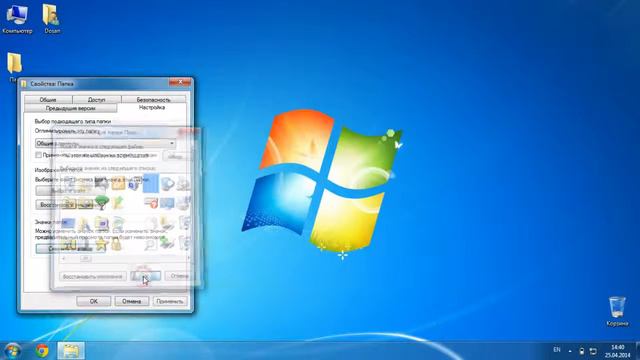Open the Компьютер desktop icon

[x=17, y=19]
